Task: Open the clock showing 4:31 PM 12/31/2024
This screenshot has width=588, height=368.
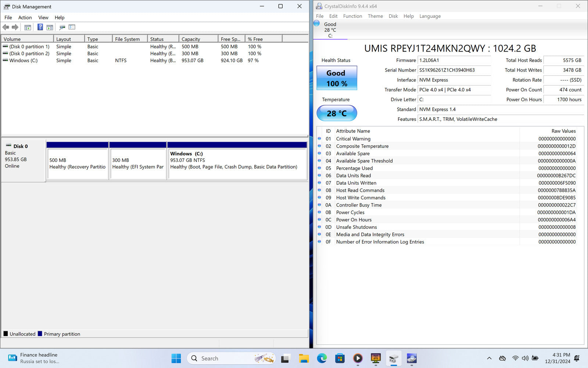Action: (x=557, y=358)
